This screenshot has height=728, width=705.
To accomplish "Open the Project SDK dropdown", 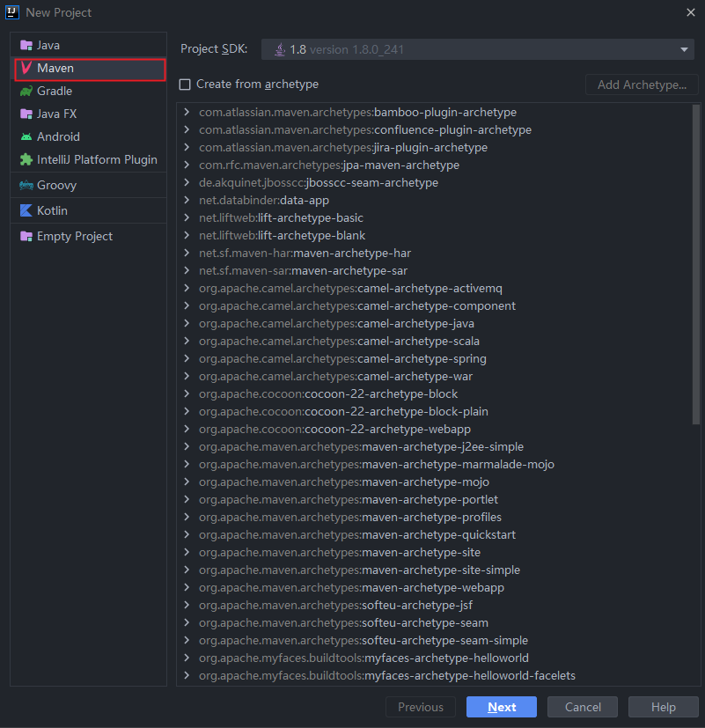I will pos(684,49).
